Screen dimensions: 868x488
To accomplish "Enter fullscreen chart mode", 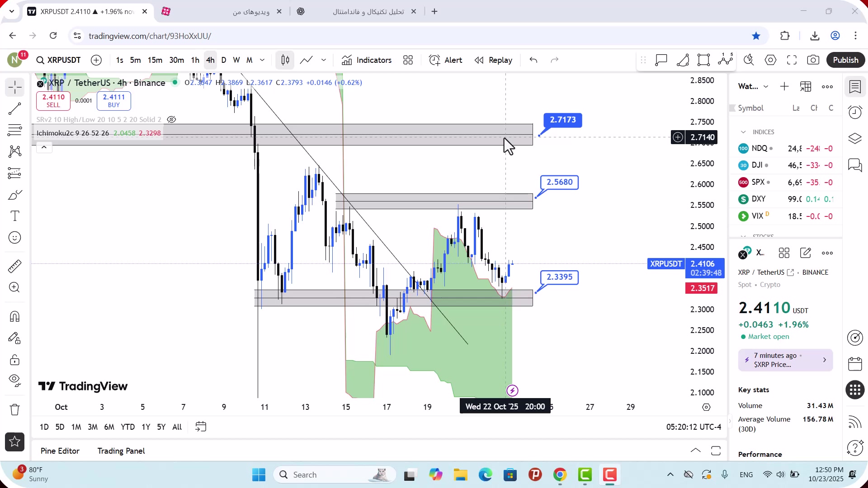I will tap(792, 60).
